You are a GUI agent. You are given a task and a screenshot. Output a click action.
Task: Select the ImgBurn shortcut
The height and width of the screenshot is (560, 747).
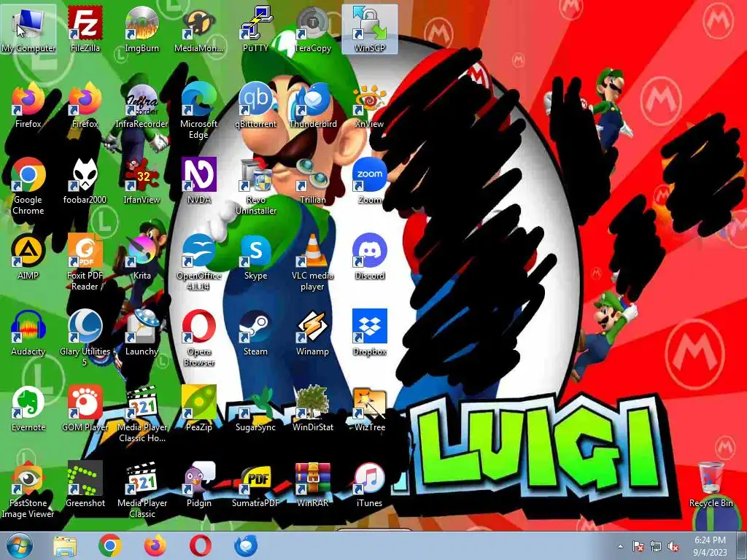click(x=142, y=29)
